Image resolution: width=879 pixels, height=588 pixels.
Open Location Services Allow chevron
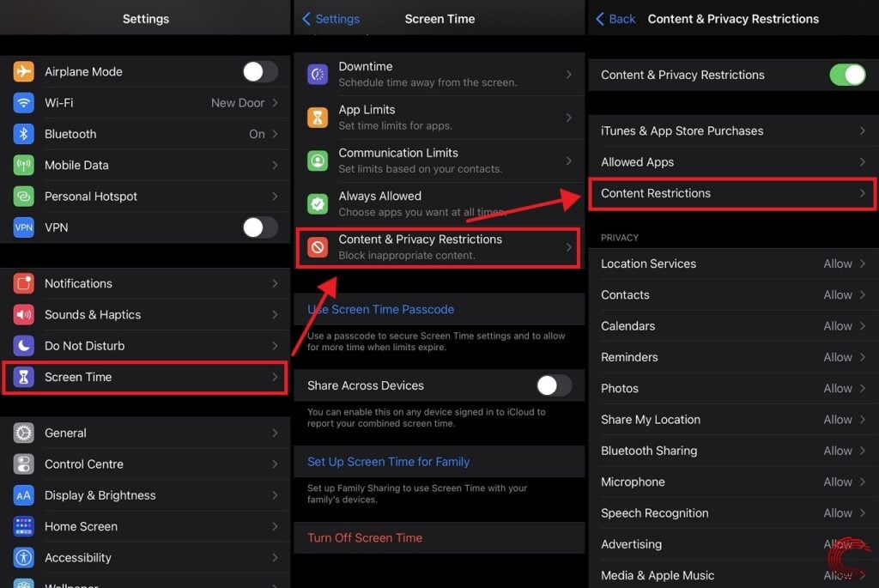point(862,264)
